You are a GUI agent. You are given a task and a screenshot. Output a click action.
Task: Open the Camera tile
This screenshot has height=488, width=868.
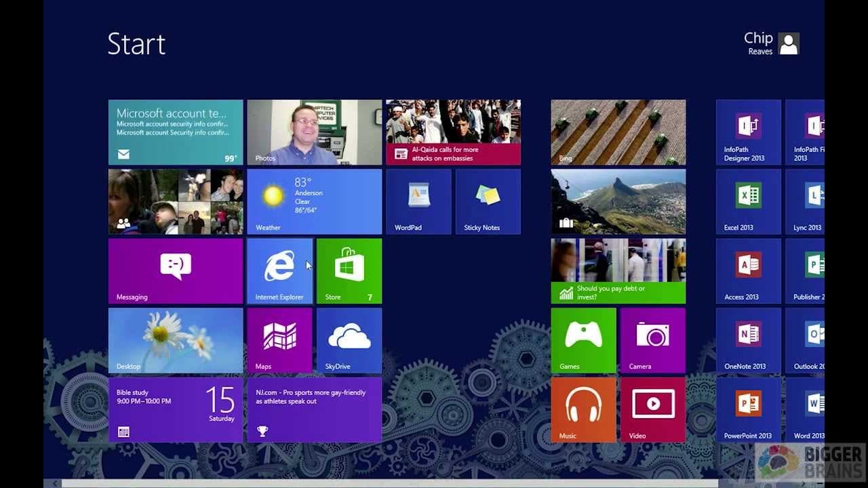(653, 341)
